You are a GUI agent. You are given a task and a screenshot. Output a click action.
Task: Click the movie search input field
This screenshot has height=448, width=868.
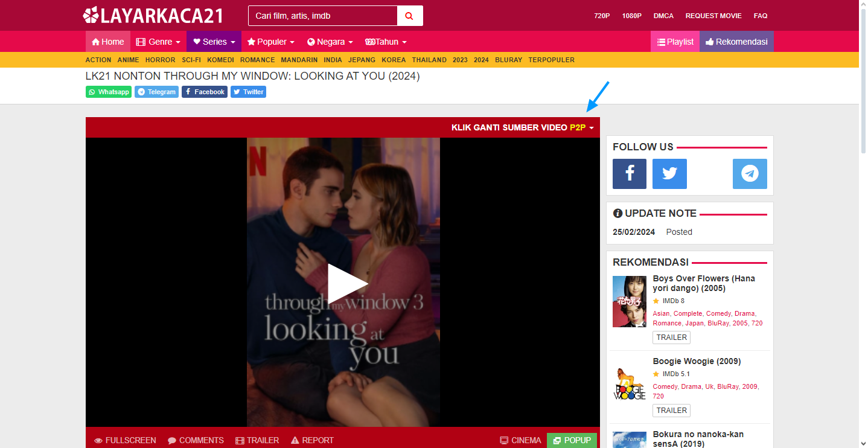(322, 16)
